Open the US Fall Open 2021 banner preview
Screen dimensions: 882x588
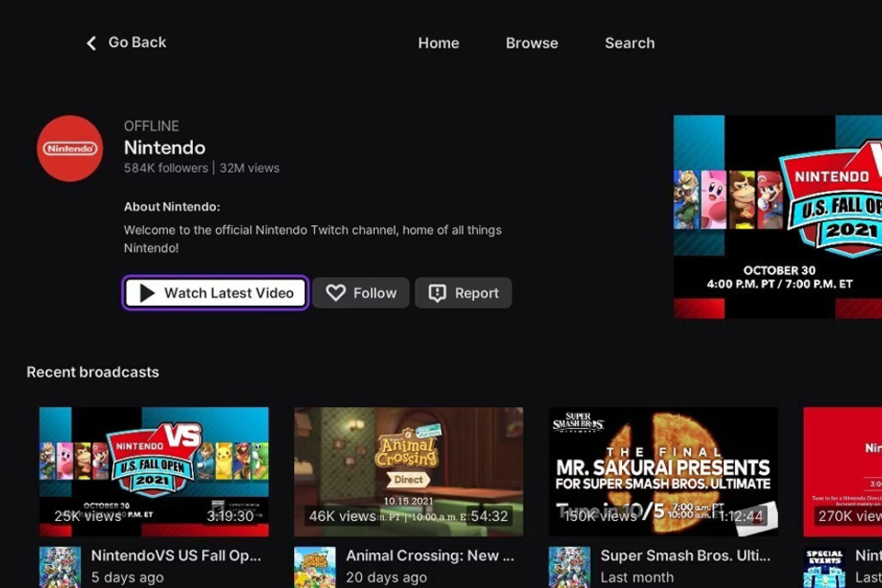pyautogui.click(x=777, y=217)
